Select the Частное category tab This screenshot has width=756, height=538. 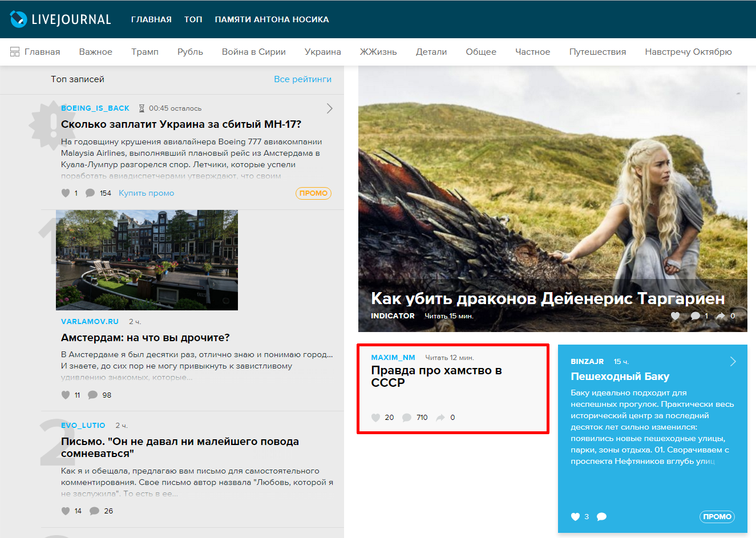tap(533, 52)
